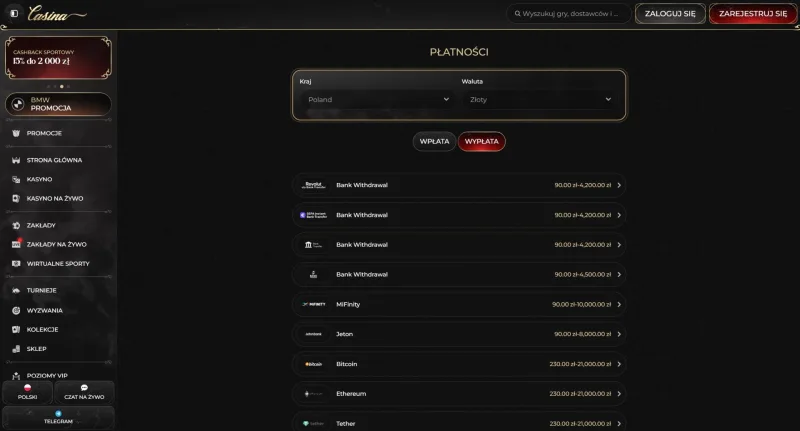Open the BMW Promocja logo banner

click(18, 104)
